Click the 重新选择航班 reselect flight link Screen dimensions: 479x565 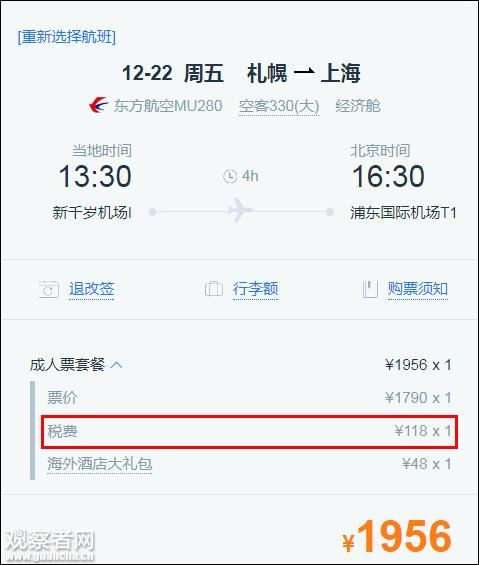(67, 37)
